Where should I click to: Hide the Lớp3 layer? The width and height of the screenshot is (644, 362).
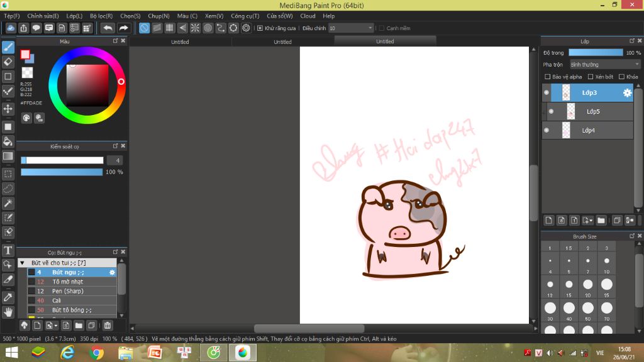(547, 93)
